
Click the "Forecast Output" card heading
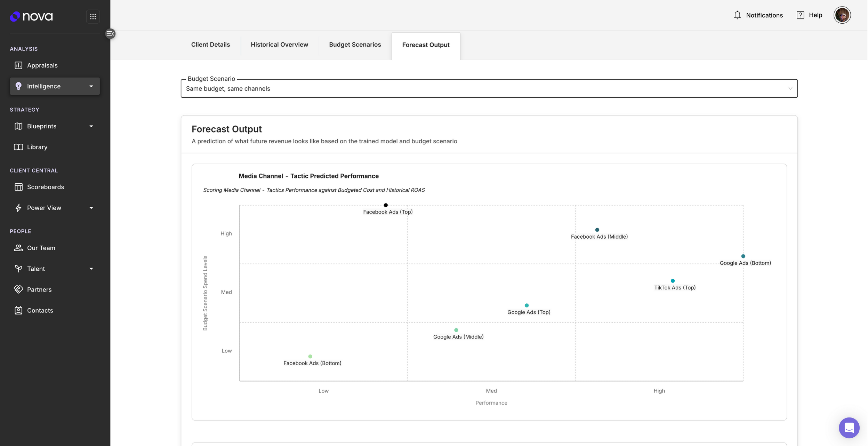pyautogui.click(x=226, y=129)
